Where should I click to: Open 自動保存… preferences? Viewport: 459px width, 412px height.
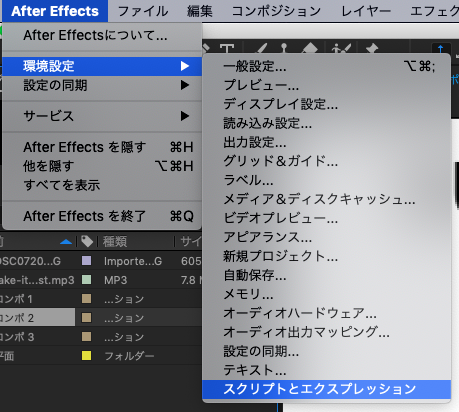326,275
